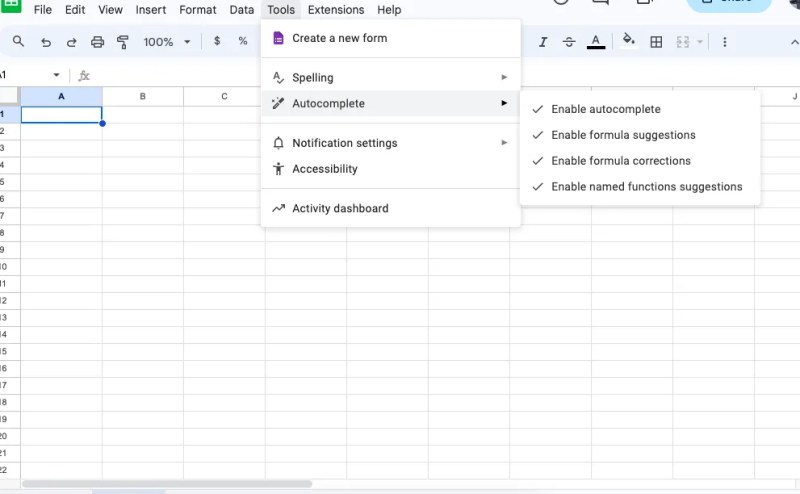Screen dimensions: 800x494
Task: Collapse the toolbar with chevron up
Action: pyautogui.click(x=794, y=42)
